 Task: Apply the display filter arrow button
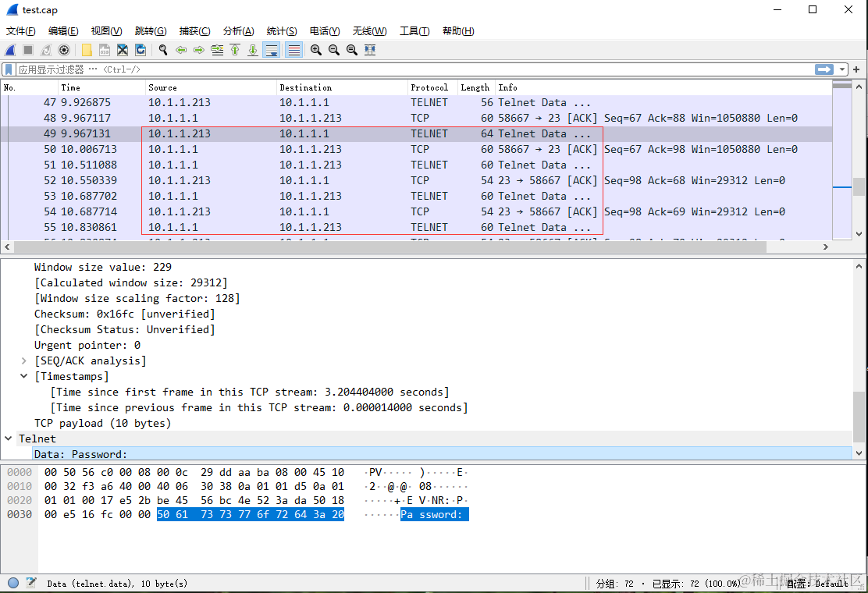824,69
